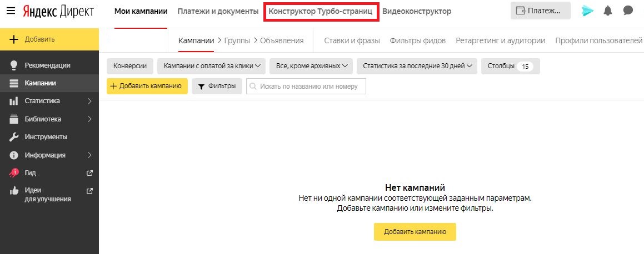Click the notifications bell icon
Screen dimensions: 644x254
[608, 11]
